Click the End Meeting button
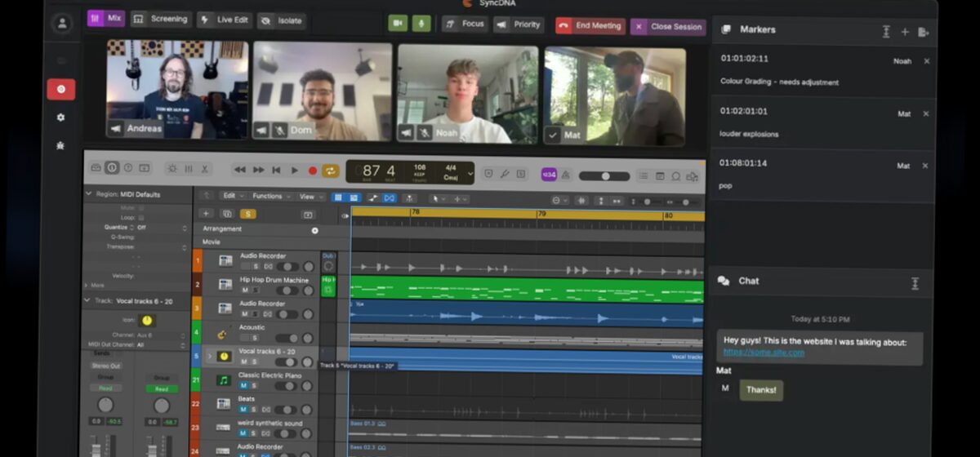 pyautogui.click(x=590, y=26)
